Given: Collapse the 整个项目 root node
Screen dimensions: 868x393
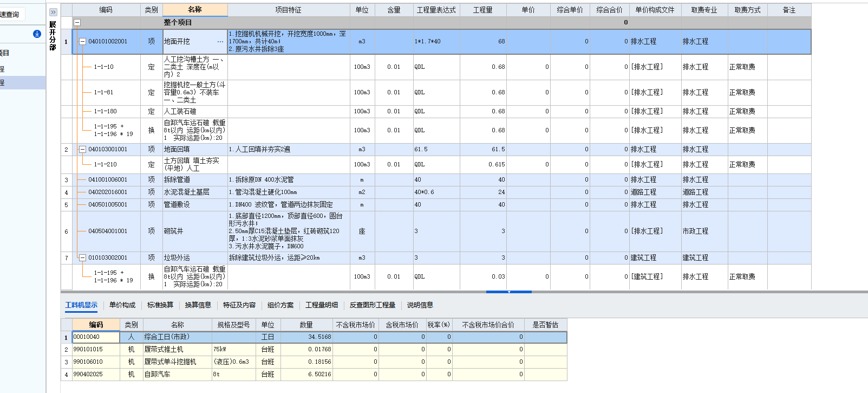Looking at the screenshot, I should [x=77, y=22].
